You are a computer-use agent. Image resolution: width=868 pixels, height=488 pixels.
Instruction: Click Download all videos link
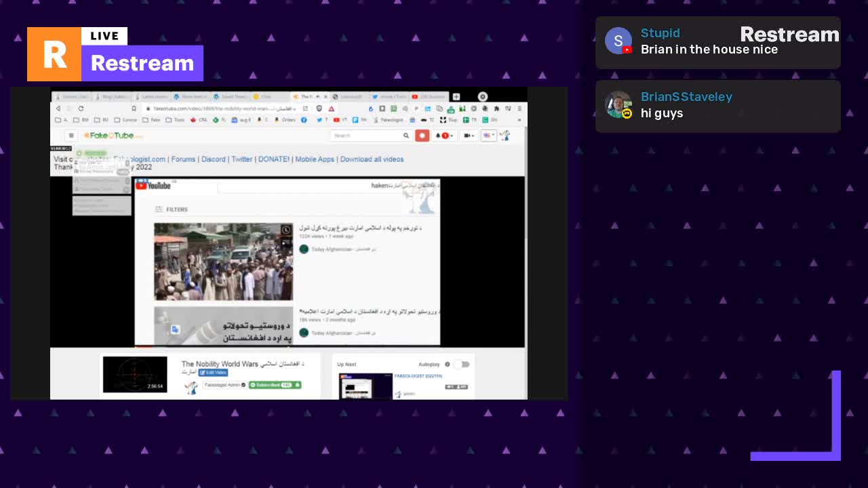click(x=372, y=159)
